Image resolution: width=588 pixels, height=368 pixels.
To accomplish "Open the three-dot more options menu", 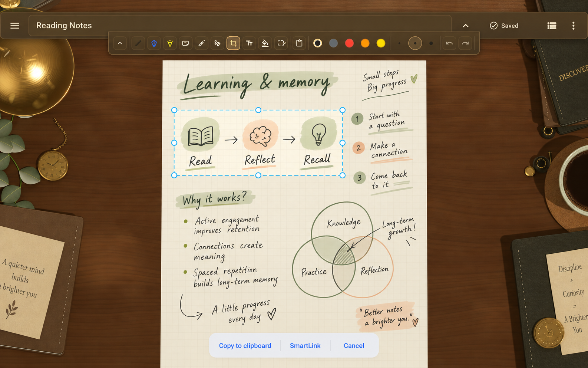I will pos(573,26).
